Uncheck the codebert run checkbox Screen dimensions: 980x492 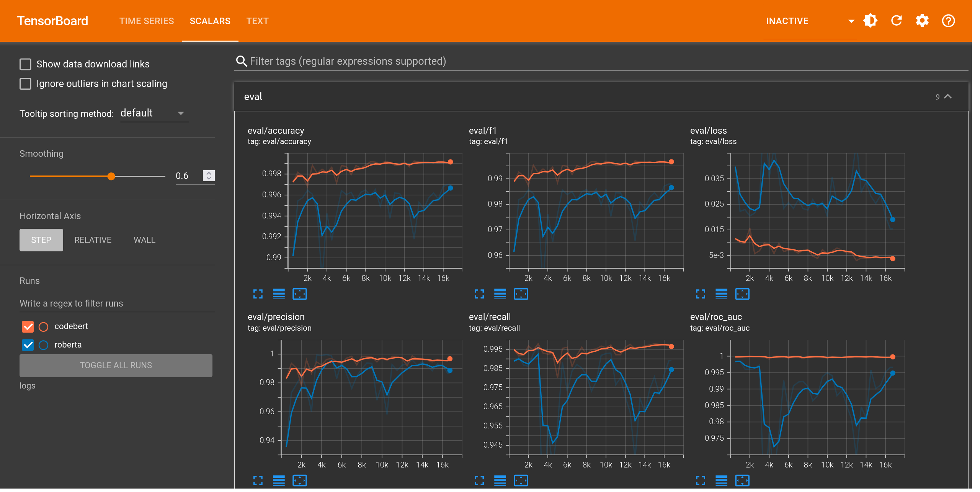28,326
